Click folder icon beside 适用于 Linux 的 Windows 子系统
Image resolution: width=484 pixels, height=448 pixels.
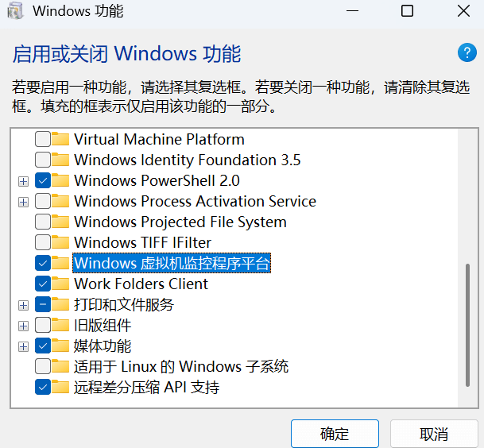coord(61,367)
